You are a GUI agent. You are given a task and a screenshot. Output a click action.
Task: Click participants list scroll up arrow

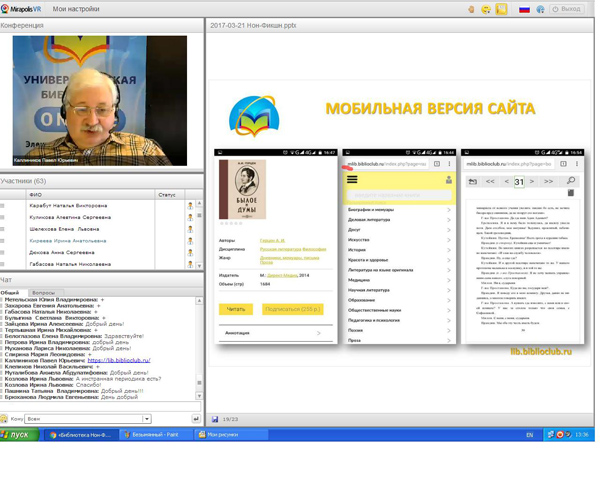click(199, 203)
